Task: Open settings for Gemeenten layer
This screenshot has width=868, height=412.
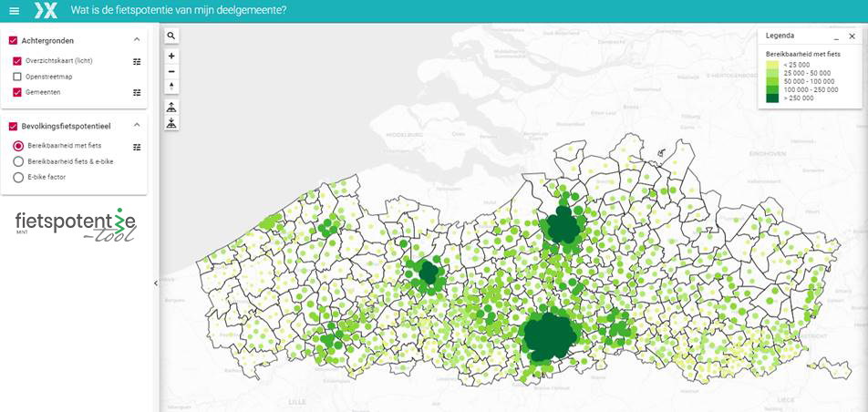Action: pos(137,92)
